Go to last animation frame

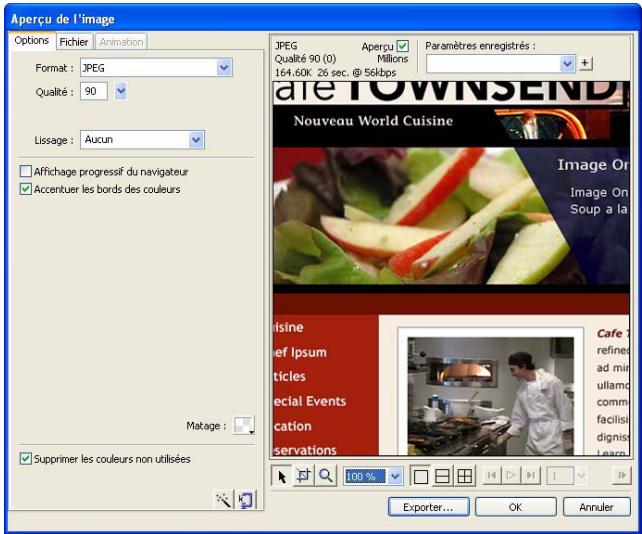pos(531,475)
